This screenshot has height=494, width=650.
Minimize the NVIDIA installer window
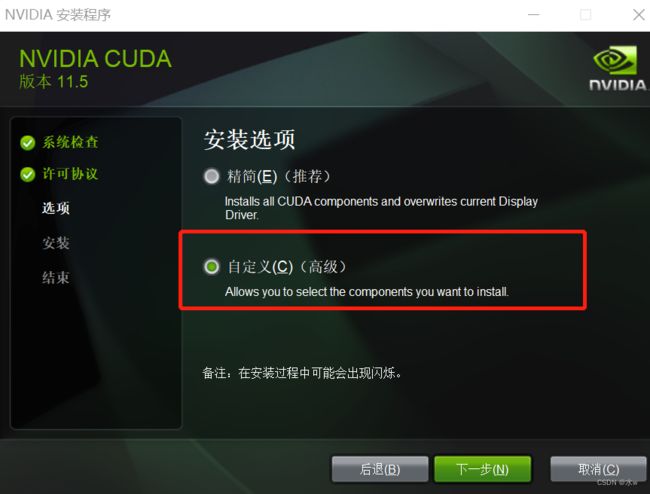[x=534, y=15]
